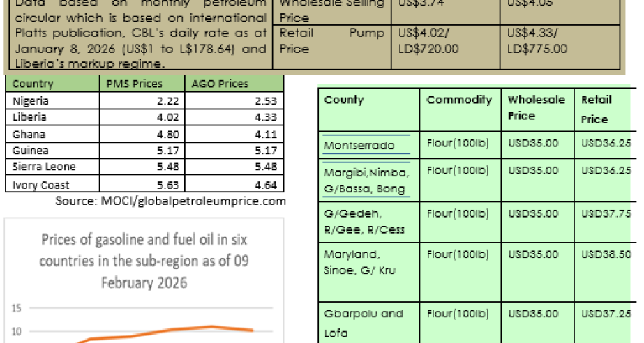Screen dimensions: 644x343
Task: Click the AGO Prices column header
Action: (220, 84)
